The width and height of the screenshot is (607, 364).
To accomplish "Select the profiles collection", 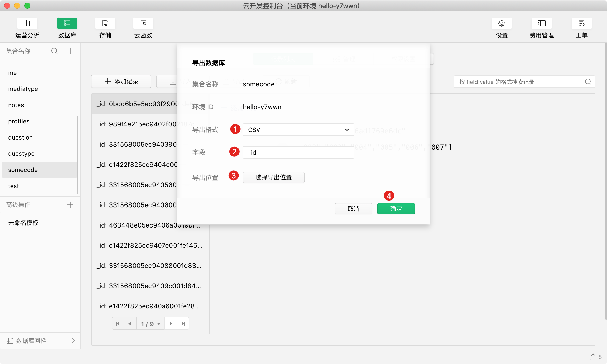I will pyautogui.click(x=19, y=121).
